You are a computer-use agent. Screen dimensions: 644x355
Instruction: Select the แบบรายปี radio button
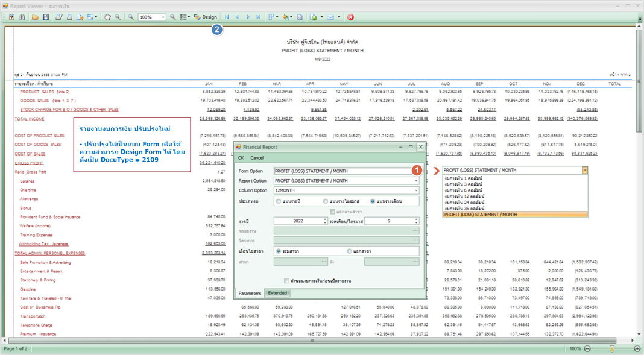coord(279,201)
